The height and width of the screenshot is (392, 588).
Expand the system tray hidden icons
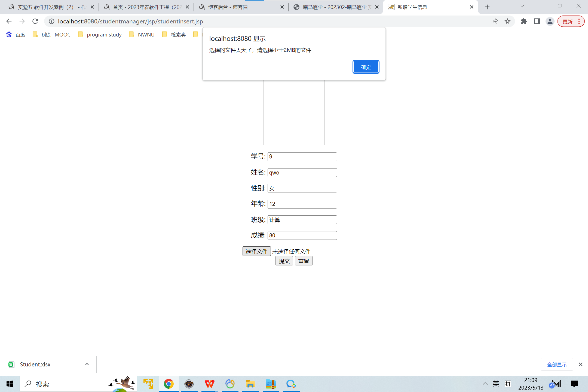point(485,384)
